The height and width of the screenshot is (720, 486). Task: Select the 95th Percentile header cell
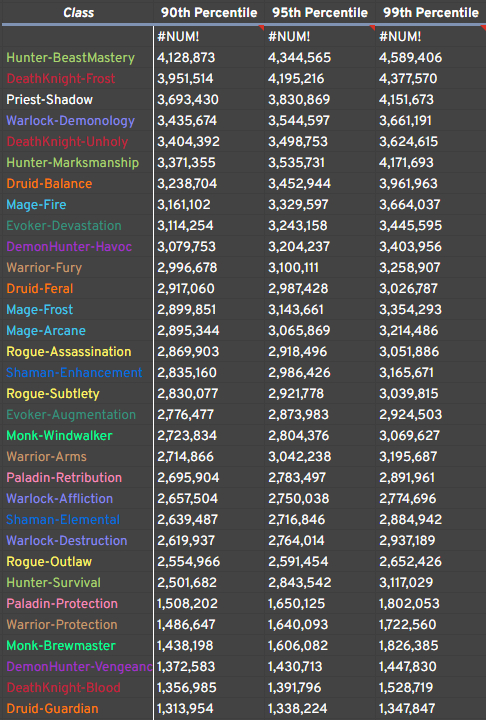tap(320, 12)
